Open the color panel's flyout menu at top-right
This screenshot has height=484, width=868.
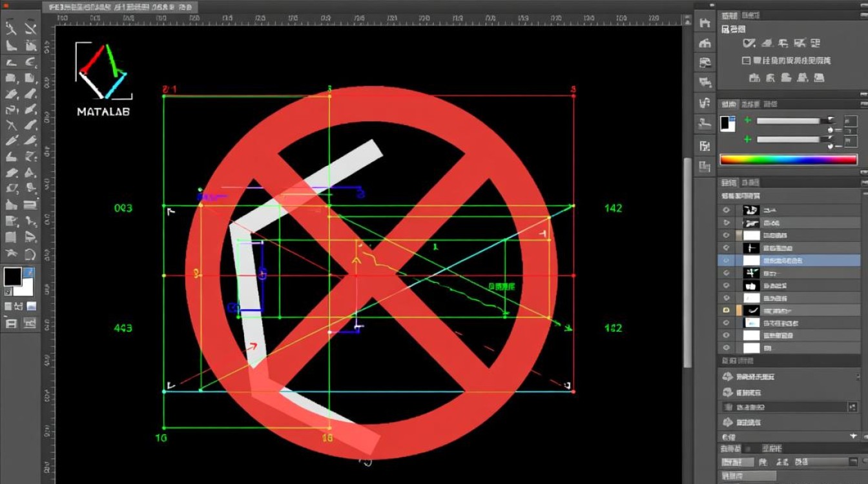pyautogui.click(x=863, y=105)
